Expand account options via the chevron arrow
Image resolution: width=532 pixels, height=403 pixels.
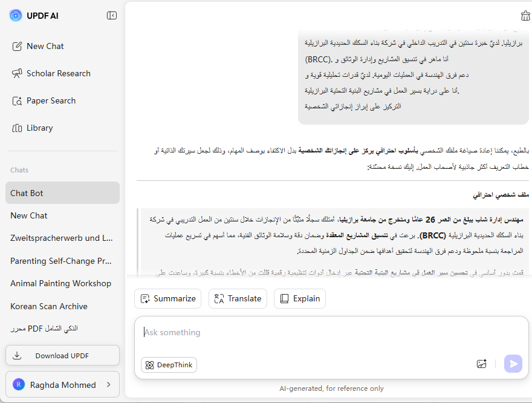click(109, 384)
